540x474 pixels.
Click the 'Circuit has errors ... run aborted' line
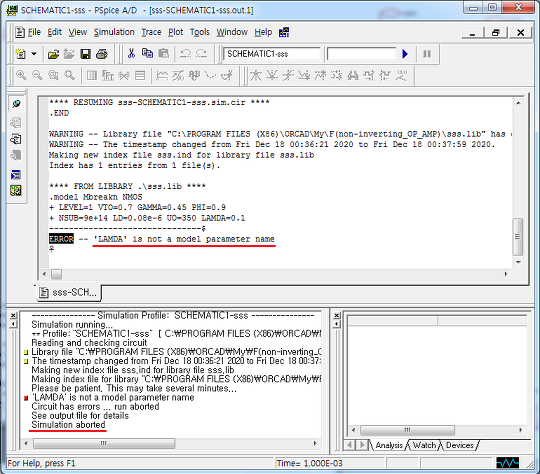coord(95,406)
